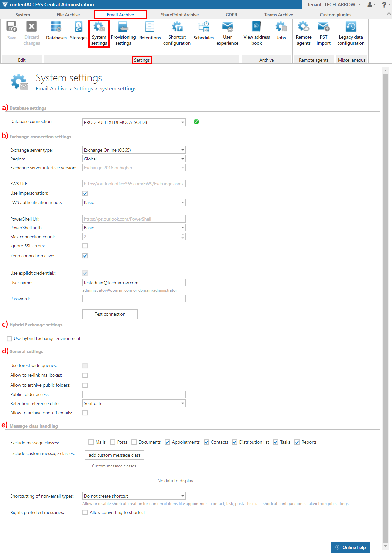Open Shortcut configuration in the ribbon
This screenshot has height=553, width=392.
tap(177, 33)
